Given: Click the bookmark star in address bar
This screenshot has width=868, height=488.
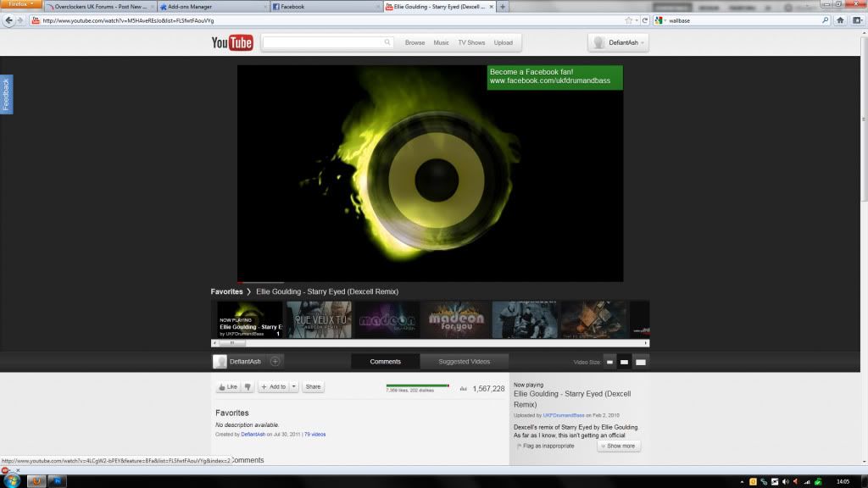Looking at the screenshot, I should point(628,20).
